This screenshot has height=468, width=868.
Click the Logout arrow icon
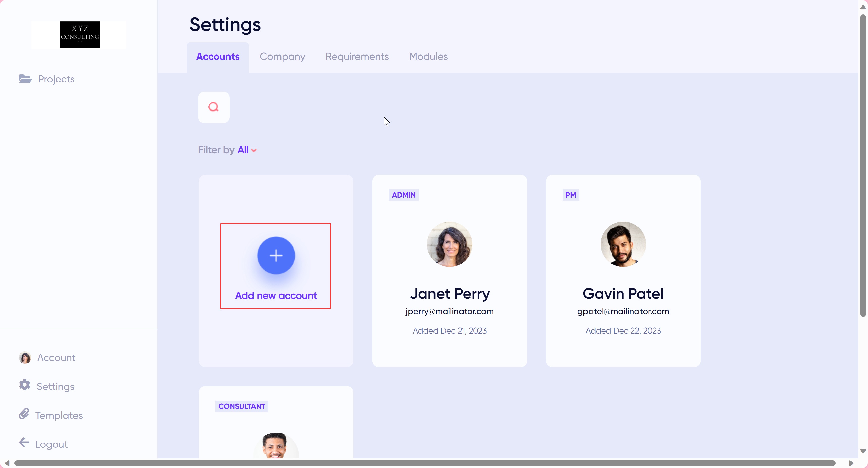pos(24,443)
